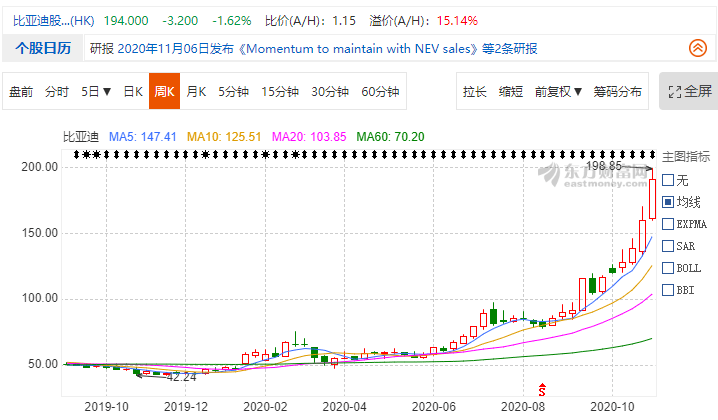
Task: Click the red S marker on timeline
Action: click(542, 390)
